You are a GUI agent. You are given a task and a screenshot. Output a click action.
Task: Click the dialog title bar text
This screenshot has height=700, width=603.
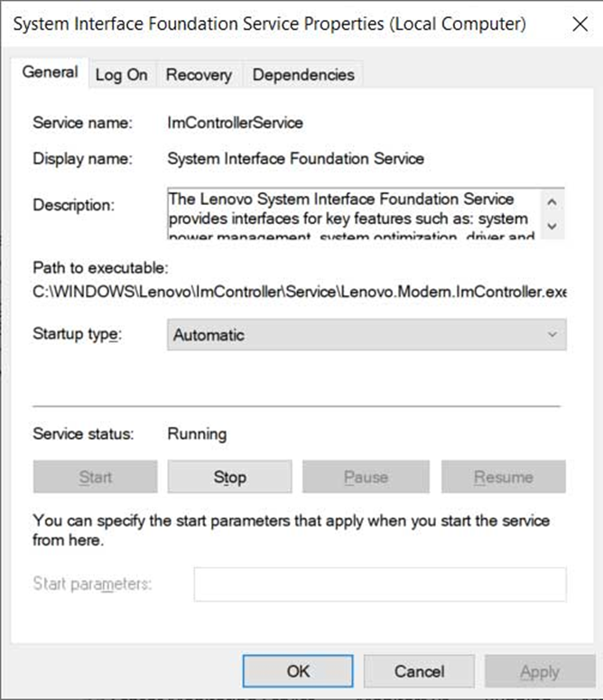(269, 24)
